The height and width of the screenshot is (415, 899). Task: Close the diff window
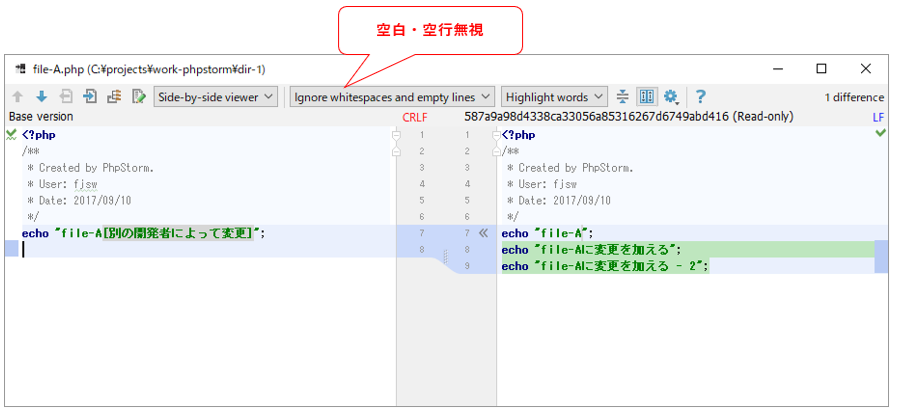tap(866, 69)
